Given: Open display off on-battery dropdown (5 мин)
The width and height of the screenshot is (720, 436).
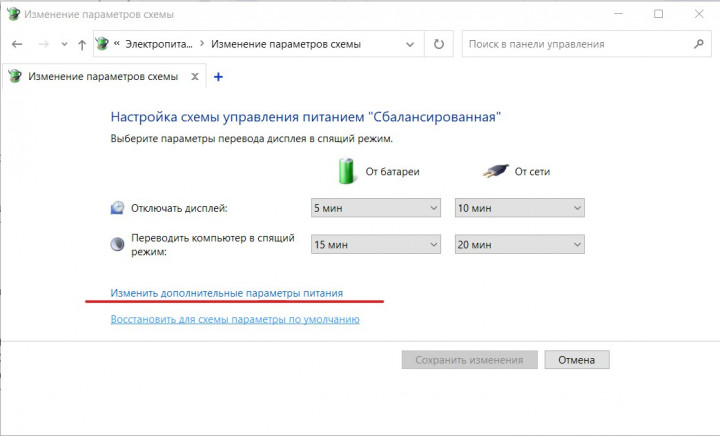Looking at the screenshot, I should [376, 208].
